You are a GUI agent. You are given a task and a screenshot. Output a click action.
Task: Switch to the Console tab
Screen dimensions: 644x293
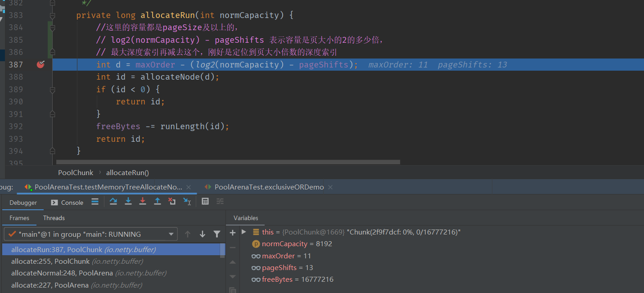point(67,203)
